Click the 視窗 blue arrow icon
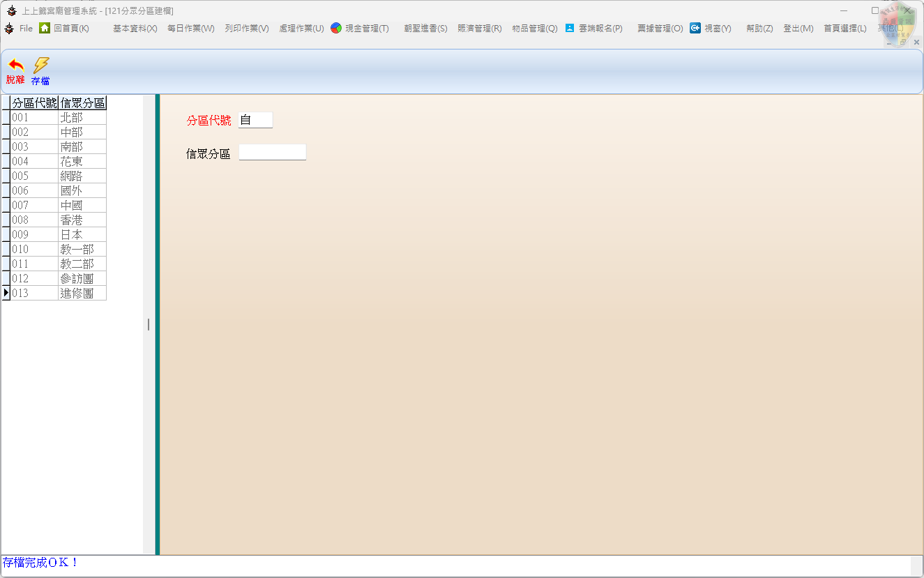This screenshot has width=924, height=578. point(695,28)
